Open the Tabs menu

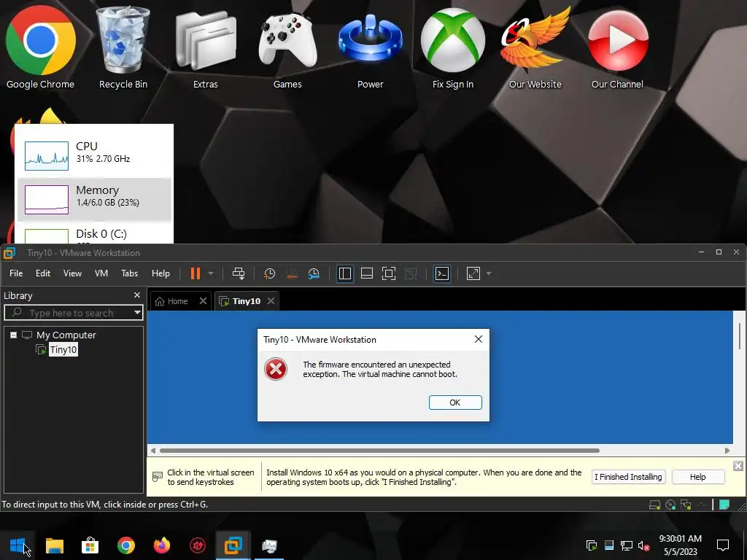(x=129, y=273)
